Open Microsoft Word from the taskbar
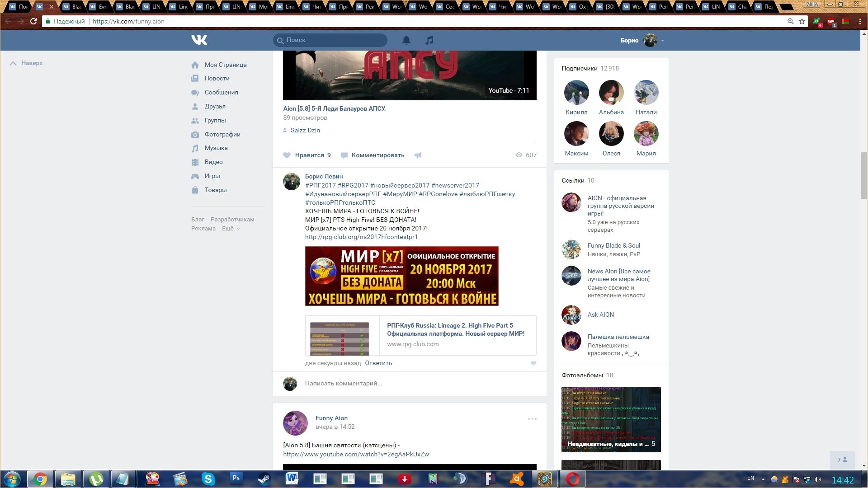This screenshot has height=488, width=868. [292, 479]
